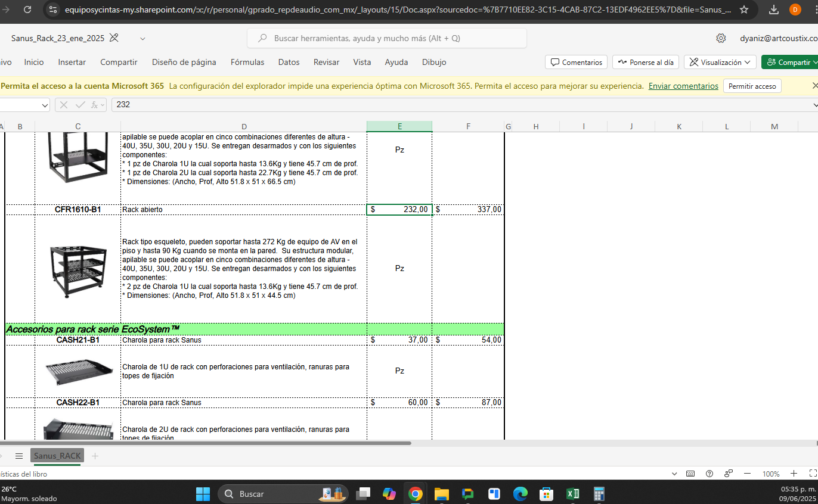818x504 pixels.
Task: Add a new sheet with plus icon
Action: [95, 456]
